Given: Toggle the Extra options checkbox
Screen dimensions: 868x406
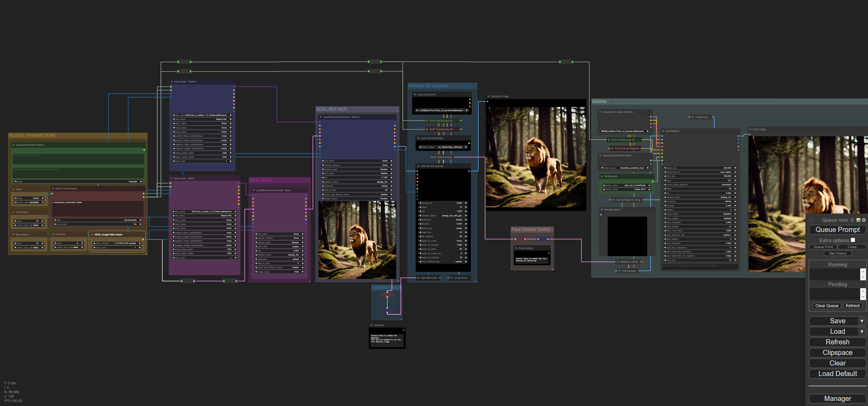Looking at the screenshot, I should click(853, 240).
